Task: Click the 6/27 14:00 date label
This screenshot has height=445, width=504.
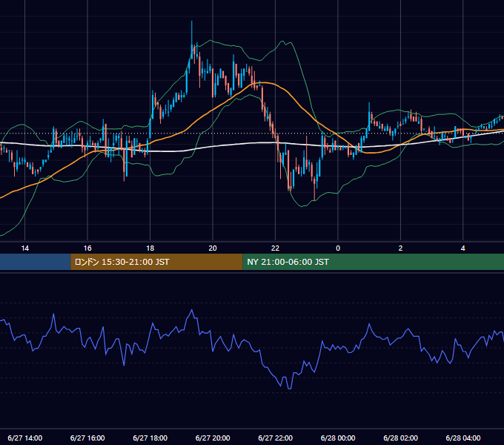Action: point(24,438)
